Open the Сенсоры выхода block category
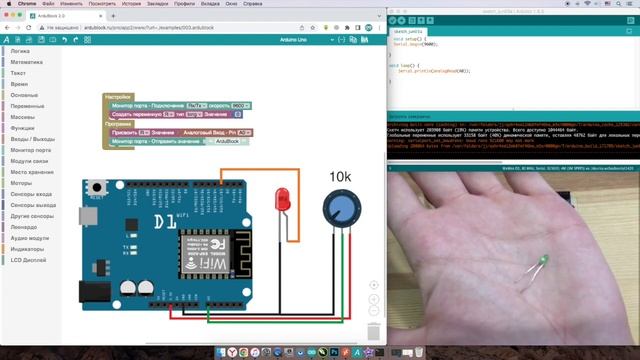This screenshot has width=640, height=360. [x=33, y=205]
